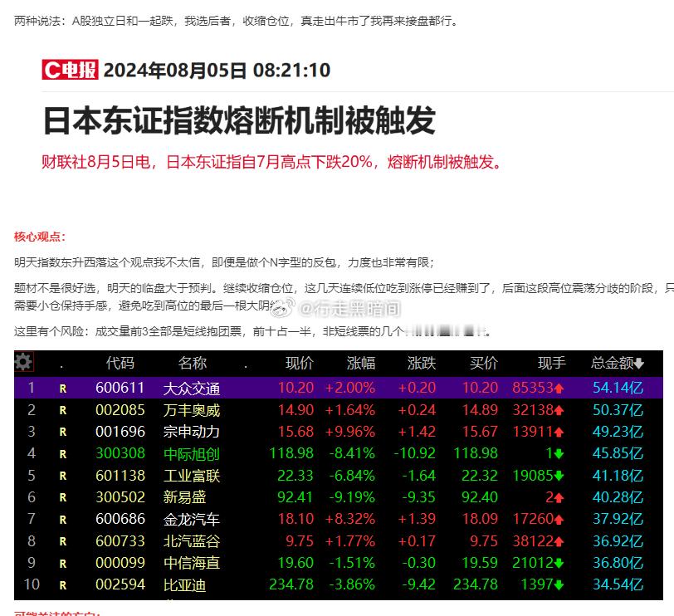
Task: Click the +8.32% change value
Action: pyautogui.click(x=350, y=519)
